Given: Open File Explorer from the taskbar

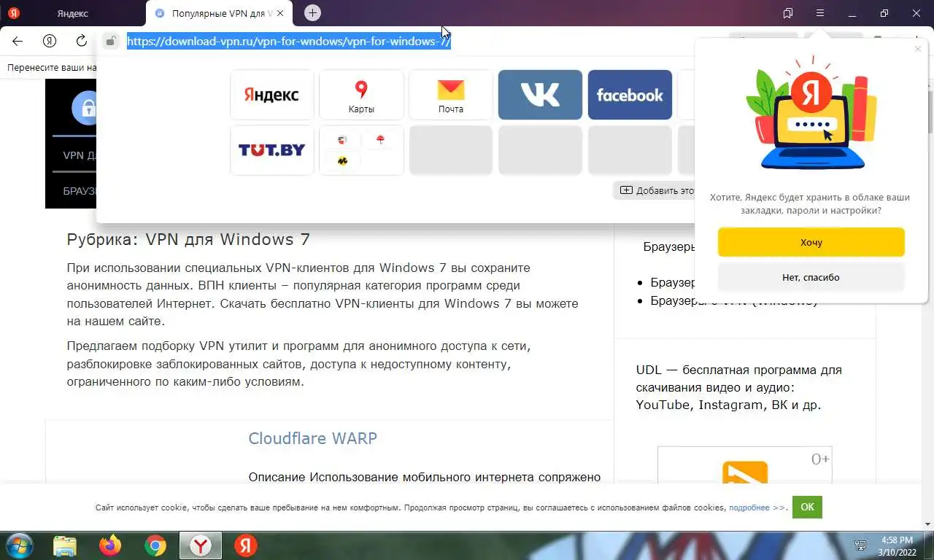Looking at the screenshot, I should (x=65, y=545).
